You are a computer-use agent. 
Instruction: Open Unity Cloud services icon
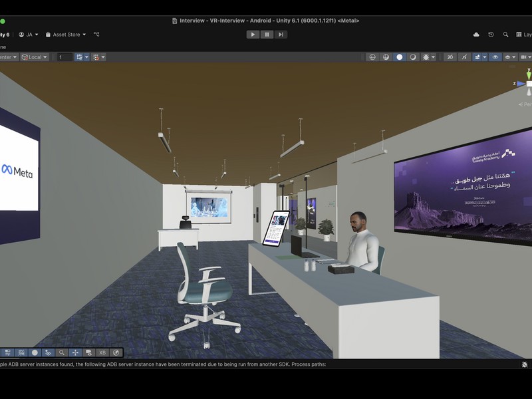[x=476, y=35]
